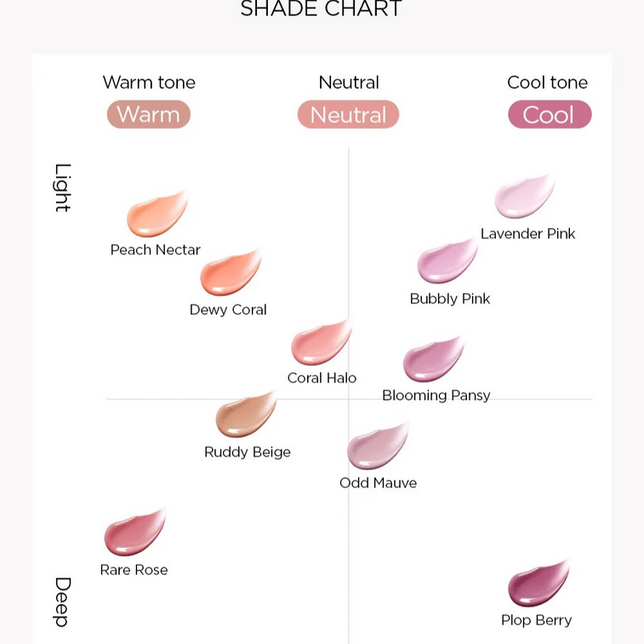644x644 pixels.
Task: Click the Warm tone pill button
Action: [x=149, y=114]
